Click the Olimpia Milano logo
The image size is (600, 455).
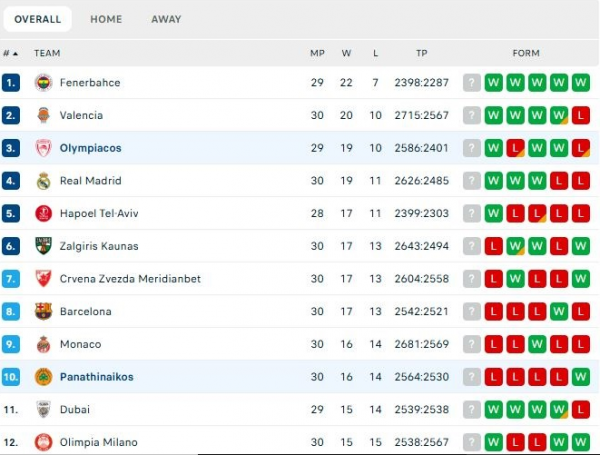tap(43, 442)
